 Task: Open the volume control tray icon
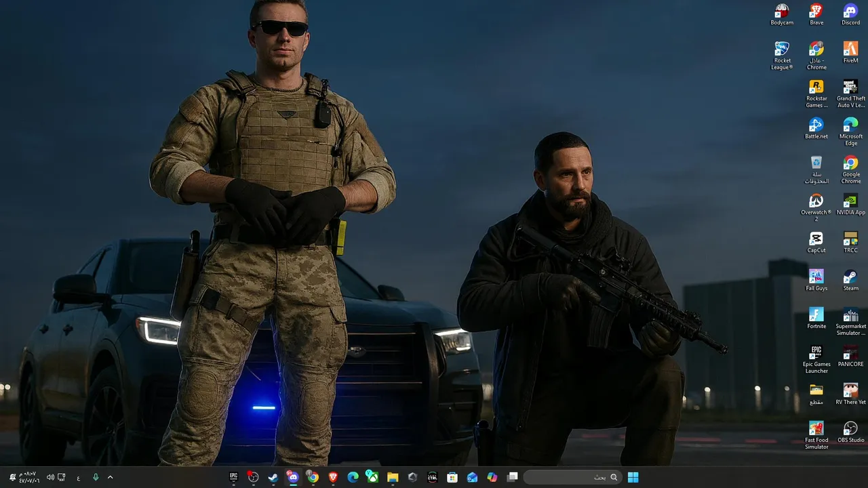(x=50, y=477)
